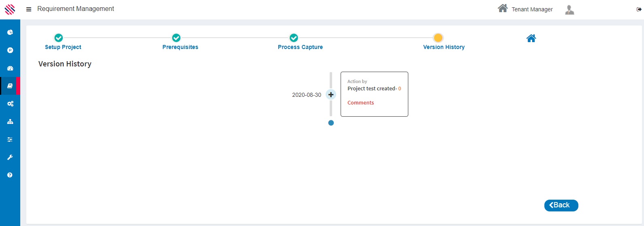Open the user profile avatar
Screen dimensions: 644x226
(x=569, y=10)
